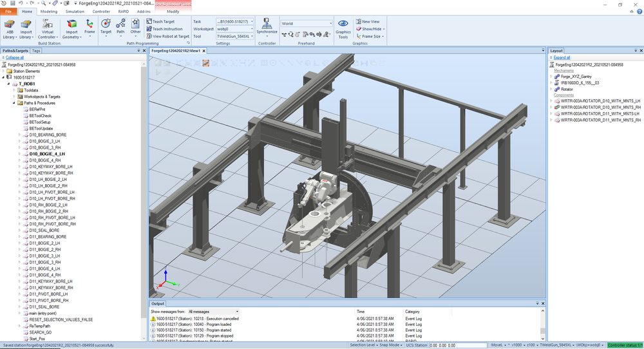The height and width of the screenshot is (349, 644).
Task: Open the Selection Level dropdown in status bar
Action: click(363, 345)
